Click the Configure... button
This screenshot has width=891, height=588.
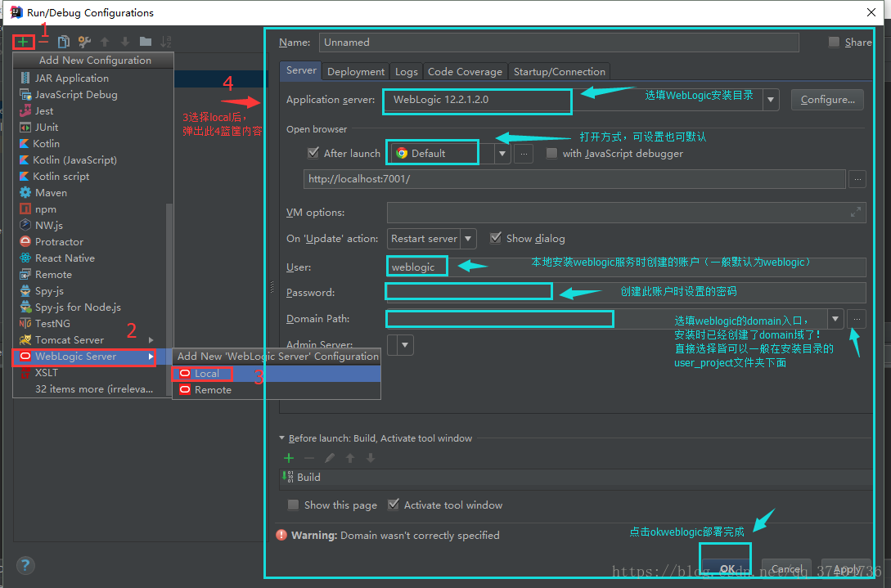(x=827, y=100)
